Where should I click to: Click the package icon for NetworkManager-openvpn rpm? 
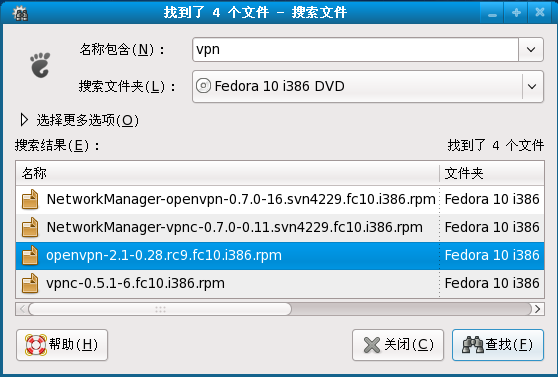[x=30, y=199]
